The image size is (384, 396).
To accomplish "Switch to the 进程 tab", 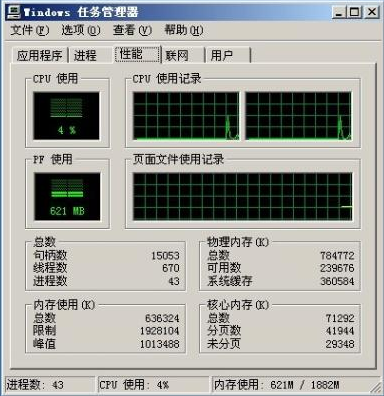I will click(85, 55).
